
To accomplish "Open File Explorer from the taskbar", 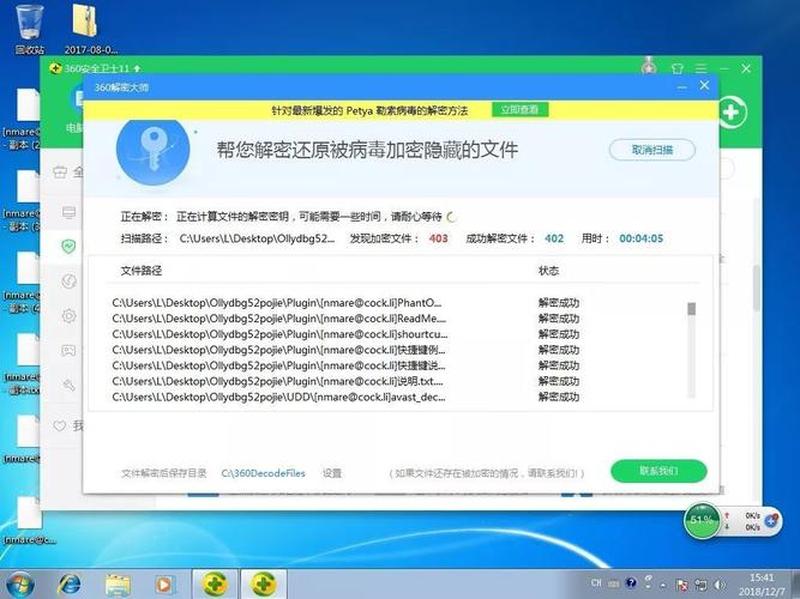I will point(118,585).
